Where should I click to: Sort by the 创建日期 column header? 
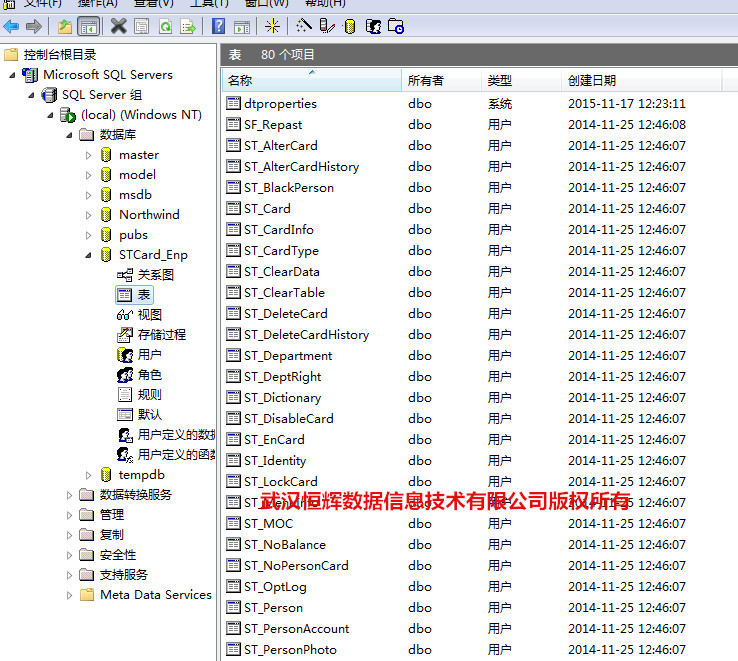pyautogui.click(x=642, y=80)
